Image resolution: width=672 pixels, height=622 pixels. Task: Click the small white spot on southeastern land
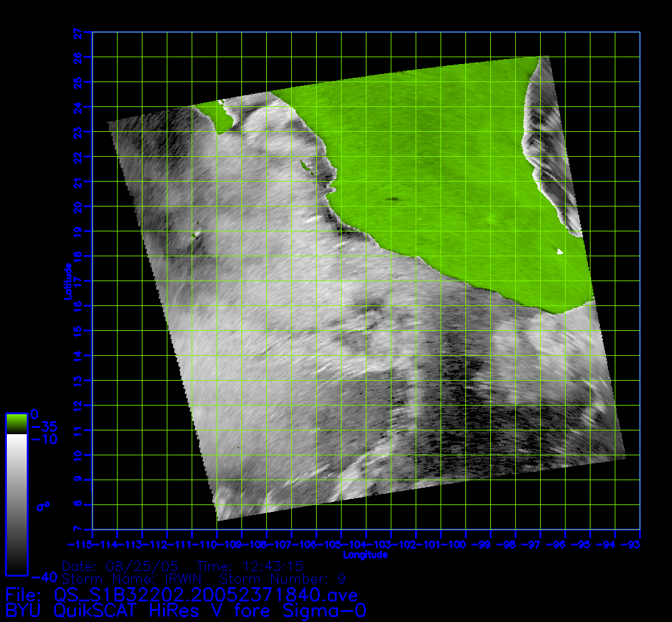560,251
